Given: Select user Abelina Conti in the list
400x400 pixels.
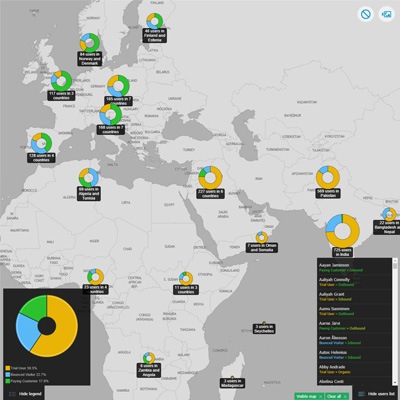Looking at the screenshot, I should pos(355,381).
